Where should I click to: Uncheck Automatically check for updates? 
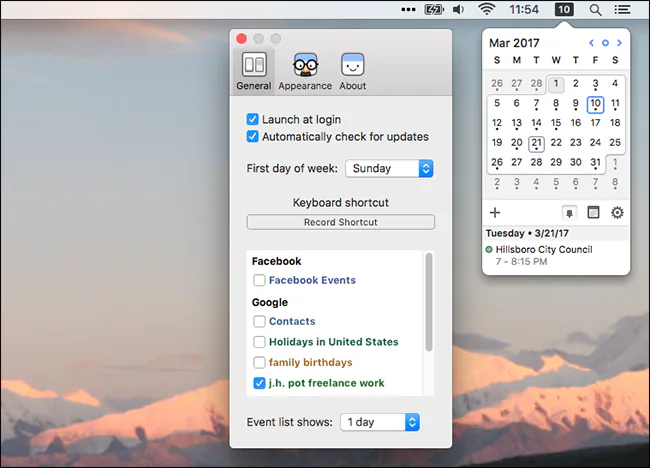(252, 136)
